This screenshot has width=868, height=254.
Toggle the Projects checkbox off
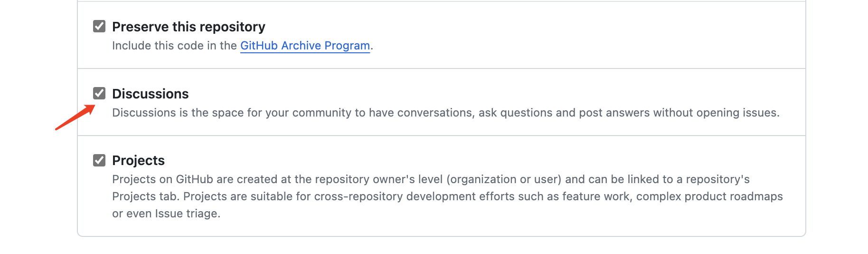pyautogui.click(x=99, y=160)
